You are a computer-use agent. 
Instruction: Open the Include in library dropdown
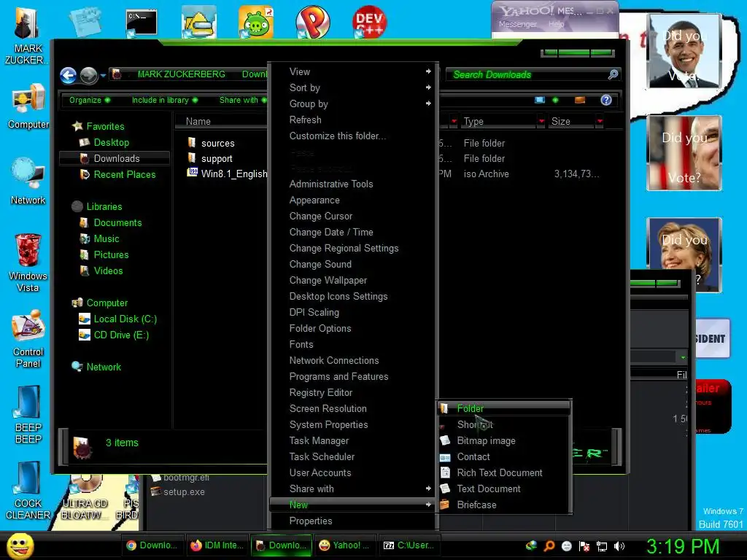(165, 100)
